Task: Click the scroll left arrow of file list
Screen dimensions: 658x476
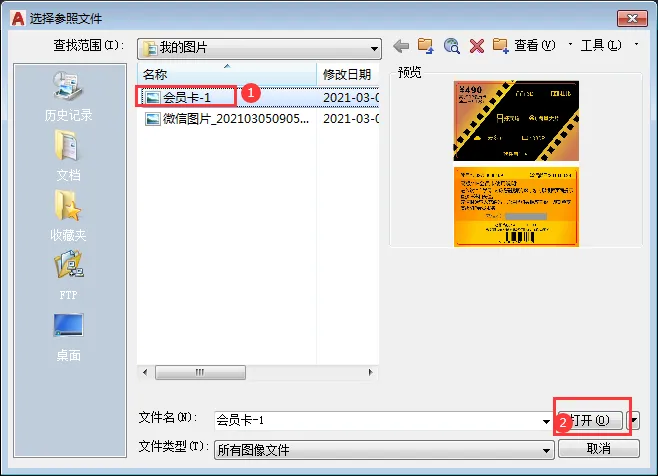Action: coord(145,372)
